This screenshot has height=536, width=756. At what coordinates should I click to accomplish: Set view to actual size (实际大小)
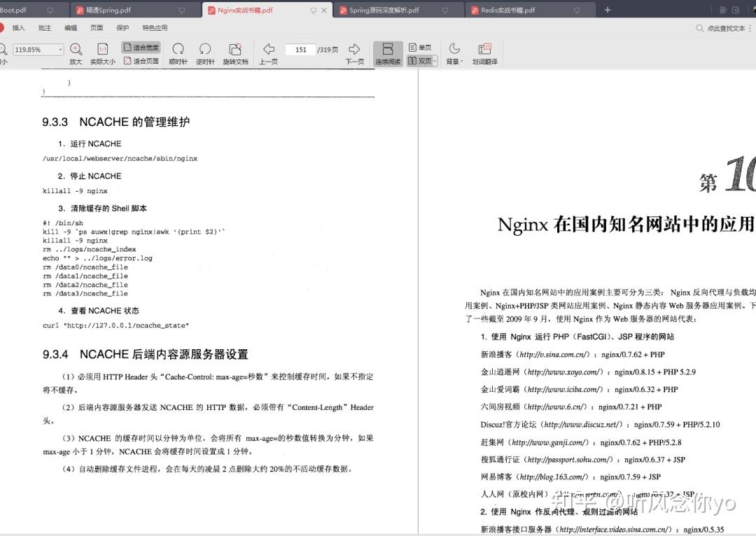(x=103, y=53)
